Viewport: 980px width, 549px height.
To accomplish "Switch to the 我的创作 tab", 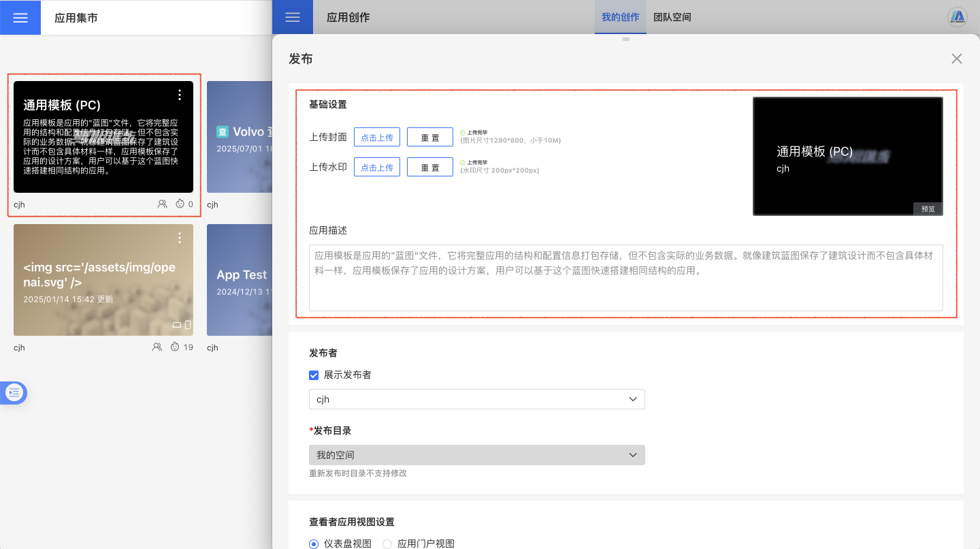I will tap(620, 18).
